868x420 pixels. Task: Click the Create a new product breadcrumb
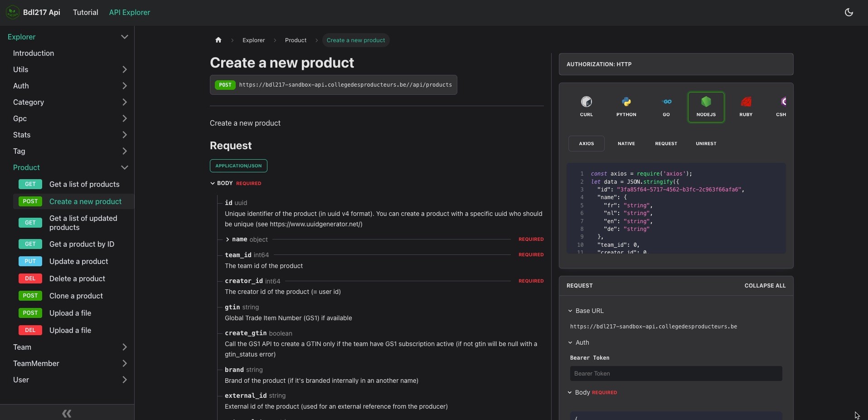coord(356,40)
